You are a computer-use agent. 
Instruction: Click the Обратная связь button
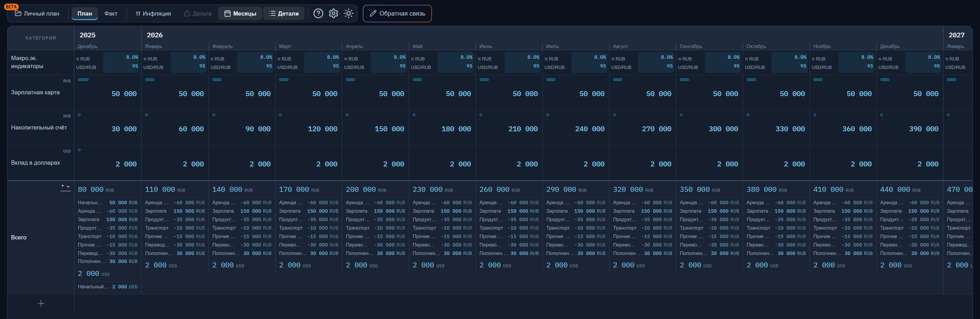tap(397, 13)
